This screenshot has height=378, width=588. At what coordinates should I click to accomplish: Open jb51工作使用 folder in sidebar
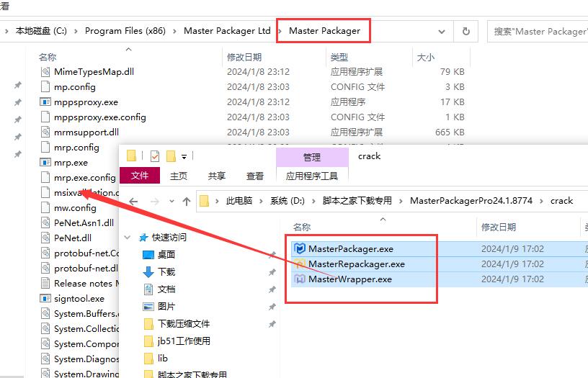click(x=184, y=341)
